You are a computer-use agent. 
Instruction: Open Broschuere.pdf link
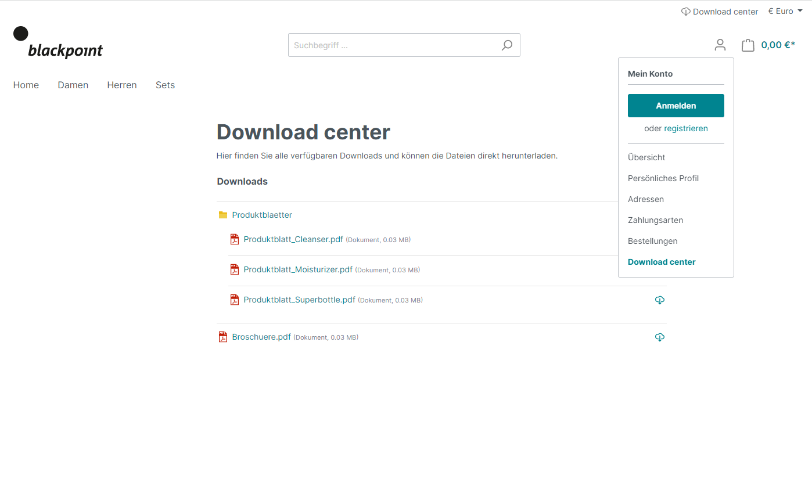pos(261,337)
